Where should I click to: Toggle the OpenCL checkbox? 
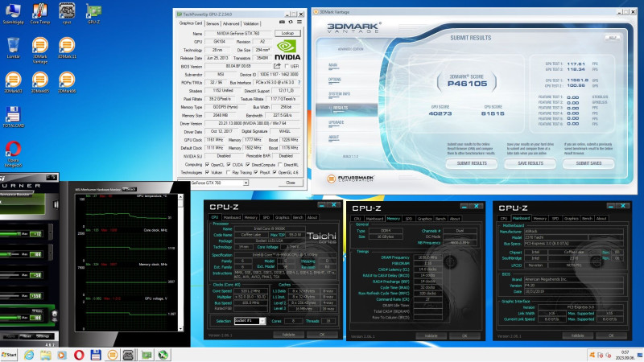pyautogui.click(x=207, y=165)
